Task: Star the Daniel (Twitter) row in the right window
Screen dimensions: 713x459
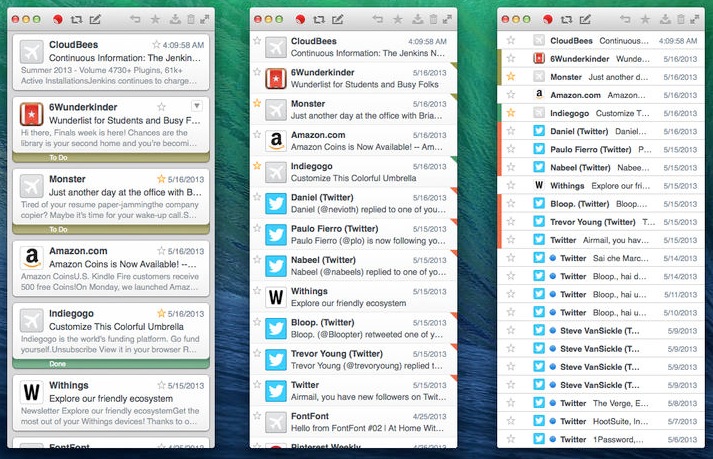Action: tap(511, 131)
